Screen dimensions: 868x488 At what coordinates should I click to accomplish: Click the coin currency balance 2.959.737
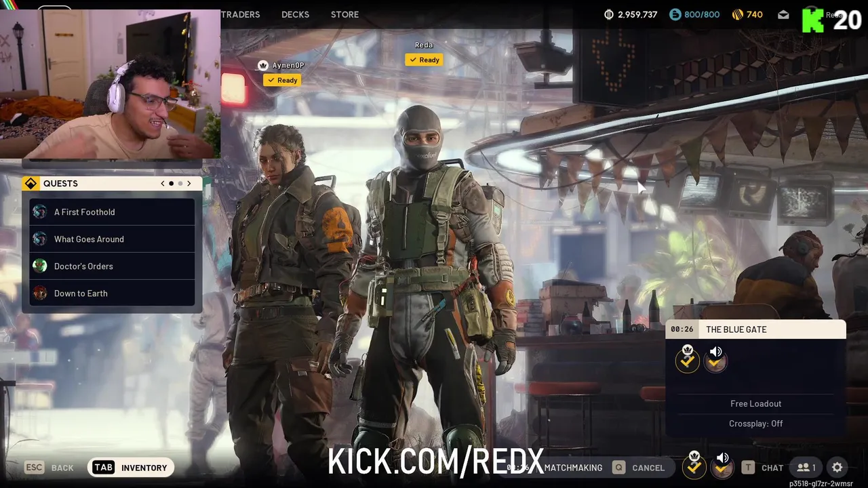pos(631,14)
